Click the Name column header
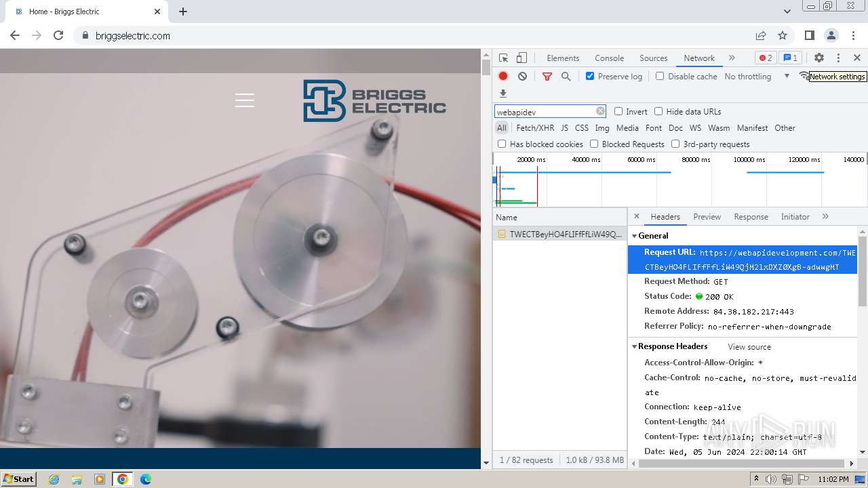 tap(559, 217)
